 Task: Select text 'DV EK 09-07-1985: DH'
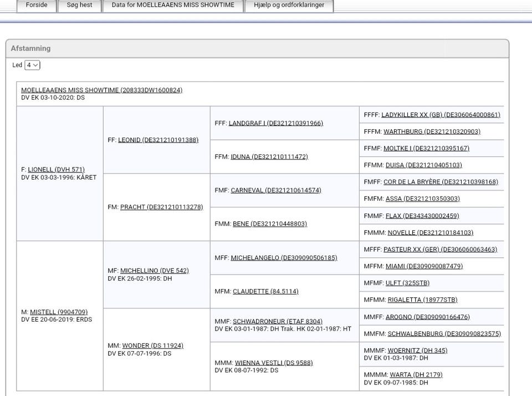point(396,383)
